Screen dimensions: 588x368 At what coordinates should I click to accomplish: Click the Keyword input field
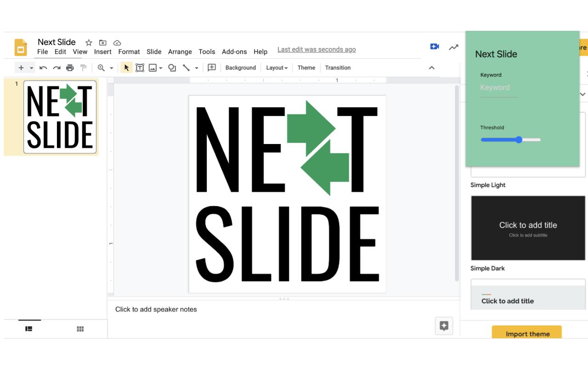499,88
